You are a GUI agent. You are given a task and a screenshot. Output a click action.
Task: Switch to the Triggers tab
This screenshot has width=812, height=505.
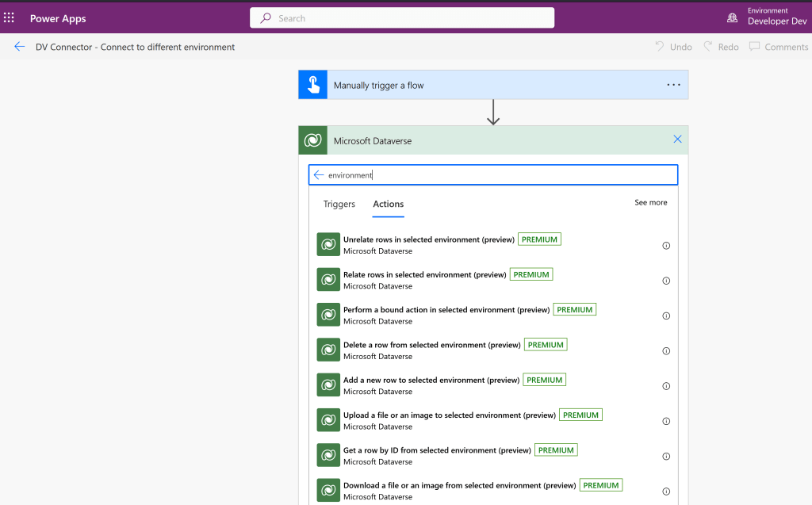tap(339, 204)
